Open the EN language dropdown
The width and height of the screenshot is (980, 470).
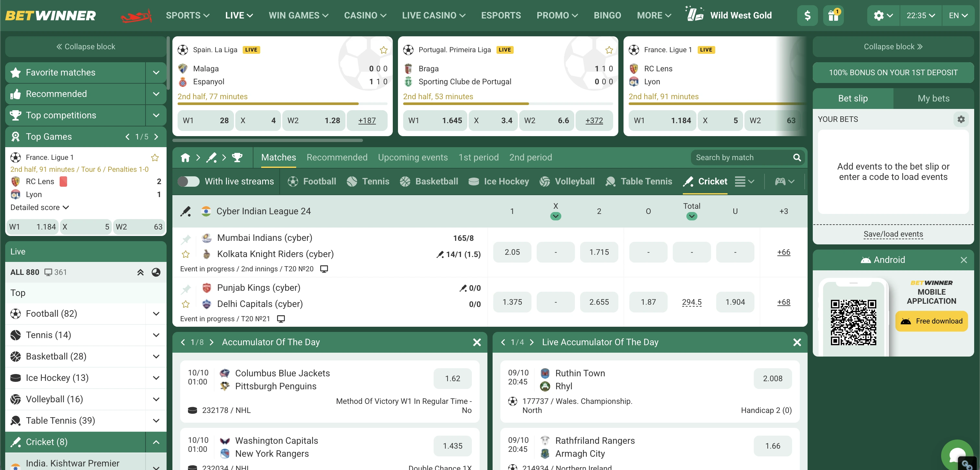tap(958, 16)
